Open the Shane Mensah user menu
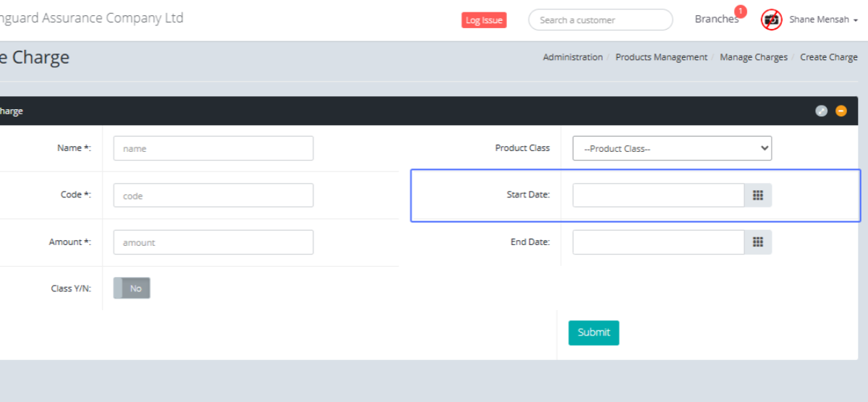This screenshot has height=402, width=868. [x=822, y=20]
